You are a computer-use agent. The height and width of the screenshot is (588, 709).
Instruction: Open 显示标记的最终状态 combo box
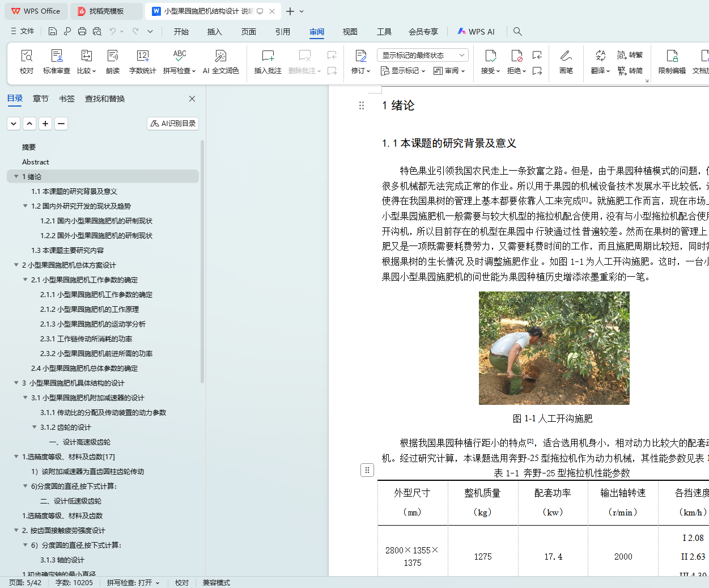coord(422,55)
